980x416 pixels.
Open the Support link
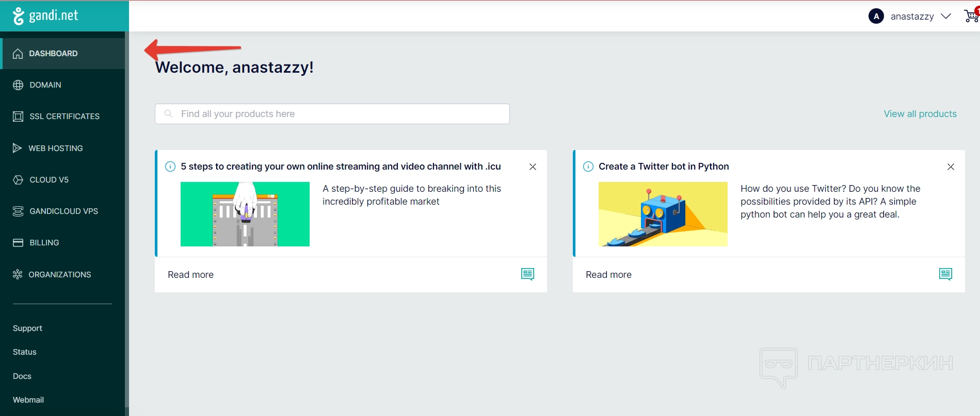pos(27,328)
